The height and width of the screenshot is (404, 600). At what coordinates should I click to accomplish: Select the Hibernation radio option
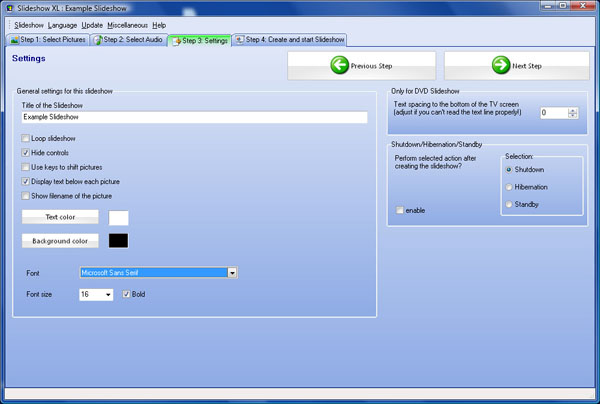coord(509,187)
